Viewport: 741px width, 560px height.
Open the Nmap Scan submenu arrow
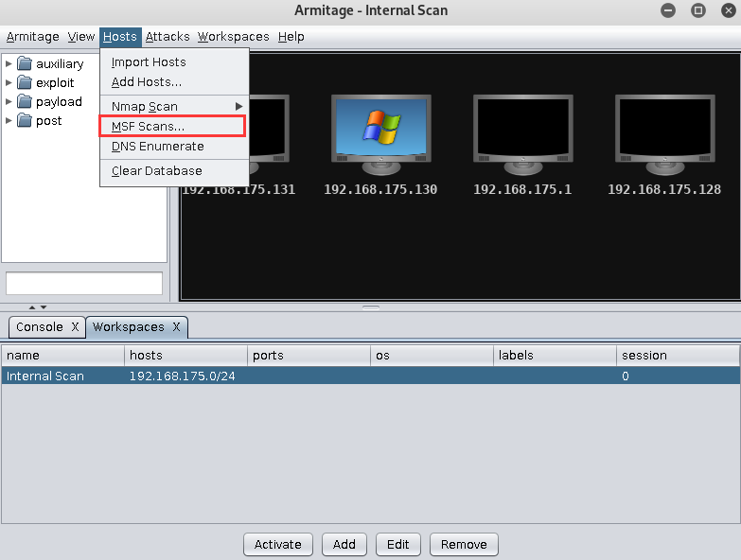click(x=238, y=106)
